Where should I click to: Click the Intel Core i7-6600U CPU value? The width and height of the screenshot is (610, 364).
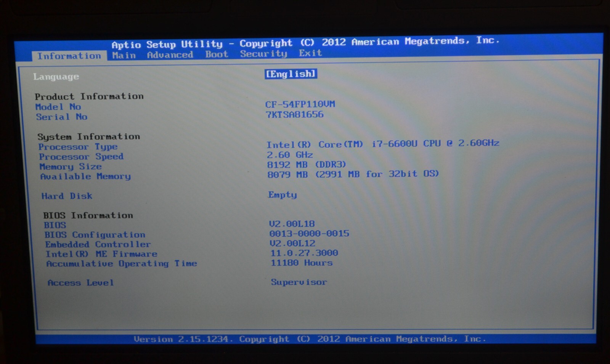tap(383, 144)
